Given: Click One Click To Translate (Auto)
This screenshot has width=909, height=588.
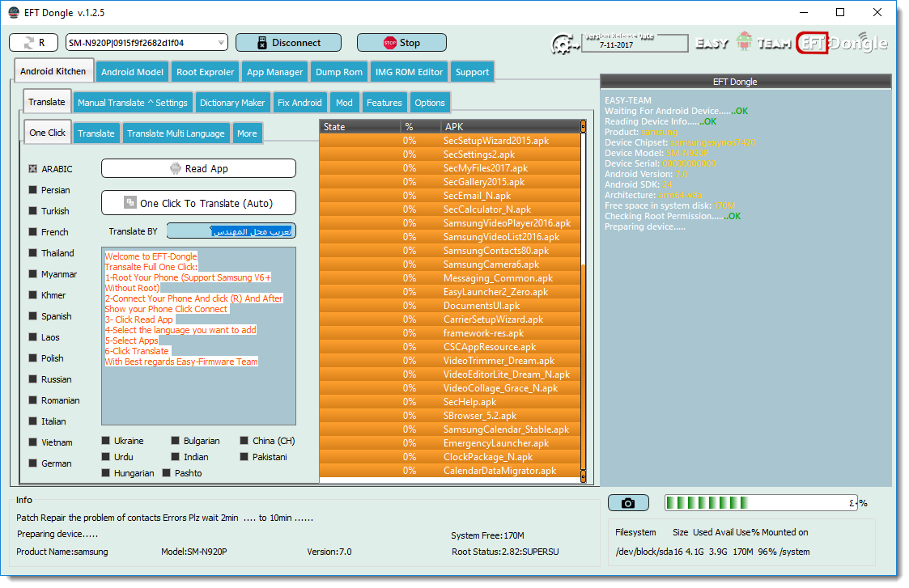Looking at the screenshot, I should pos(198,203).
